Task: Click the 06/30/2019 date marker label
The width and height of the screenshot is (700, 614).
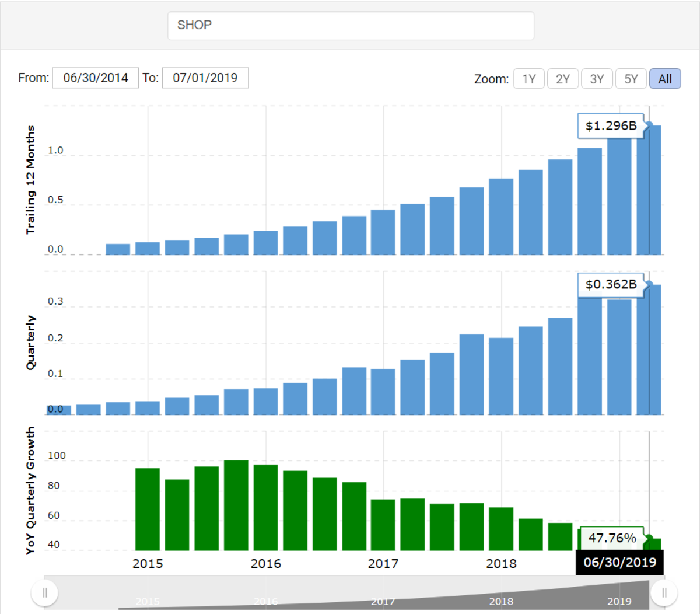Action: pos(619,563)
